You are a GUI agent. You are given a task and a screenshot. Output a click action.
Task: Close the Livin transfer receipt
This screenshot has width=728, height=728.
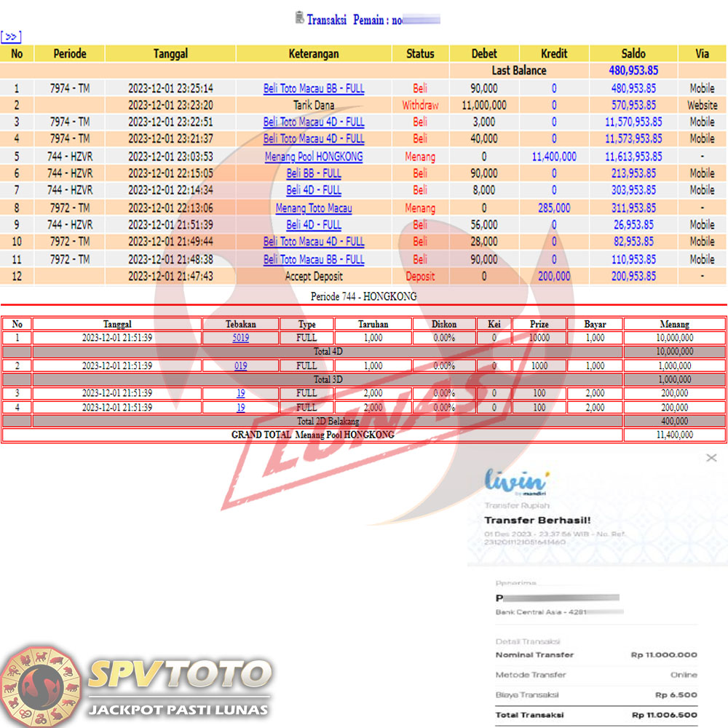pos(711,458)
